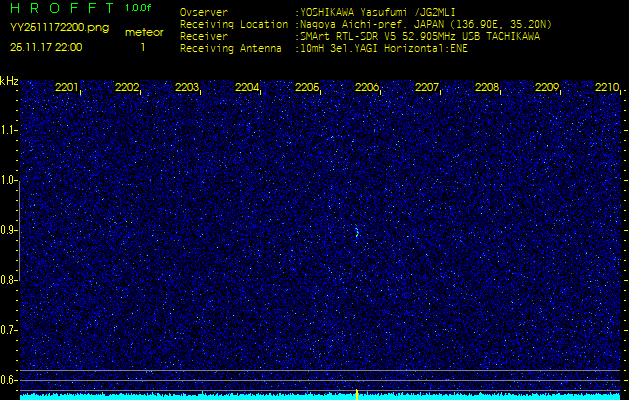Click the meteor echo spot near 0.9 kHz
Screen dimensions: 629x400
coord(357,232)
